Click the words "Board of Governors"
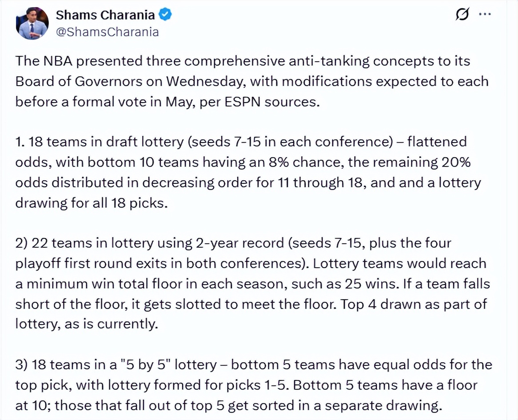Image resolution: width=518 pixels, height=420 pixels. coord(79,82)
